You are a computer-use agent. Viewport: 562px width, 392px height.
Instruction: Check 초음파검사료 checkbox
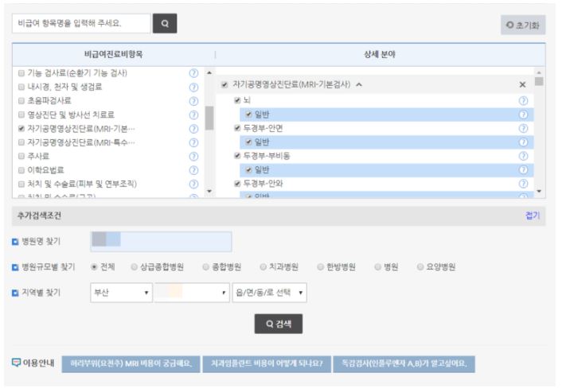(x=21, y=101)
